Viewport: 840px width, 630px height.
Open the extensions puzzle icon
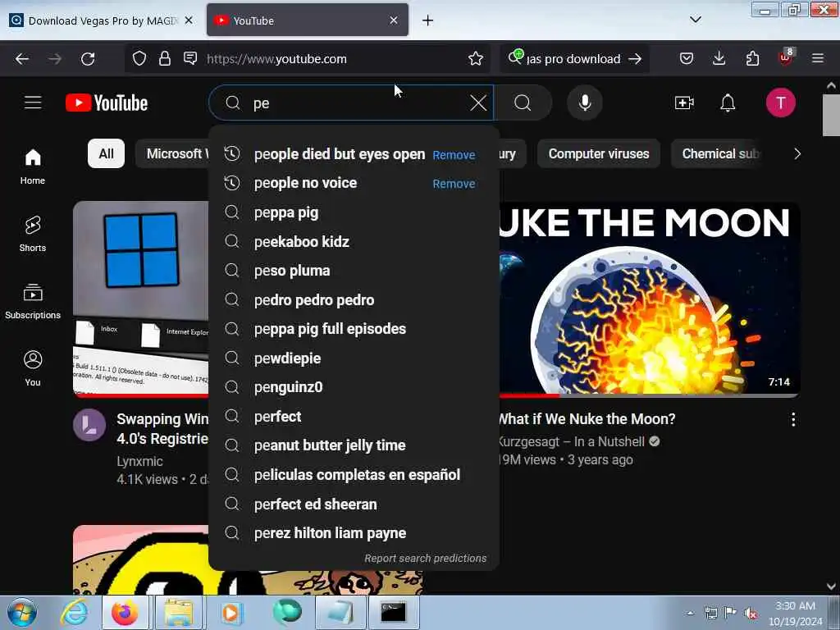(x=752, y=58)
